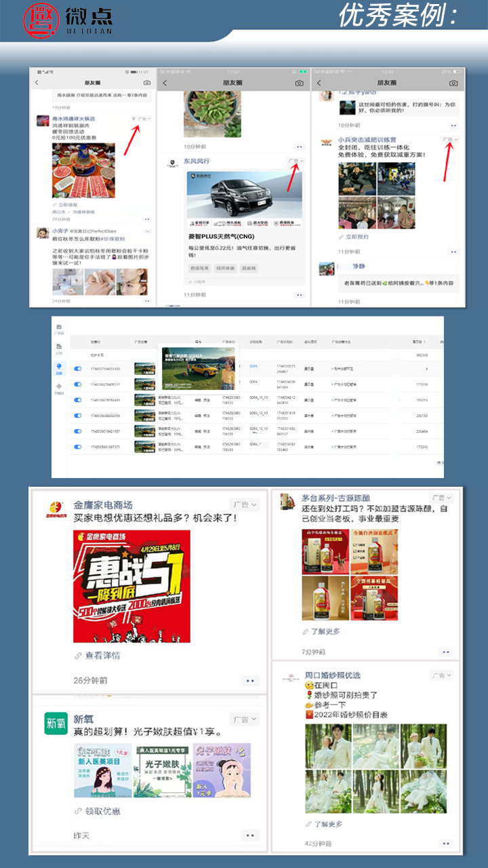The width and height of the screenshot is (488, 868).
Task: Click the 立即预约 link under fitness ad
Action: coord(354,237)
